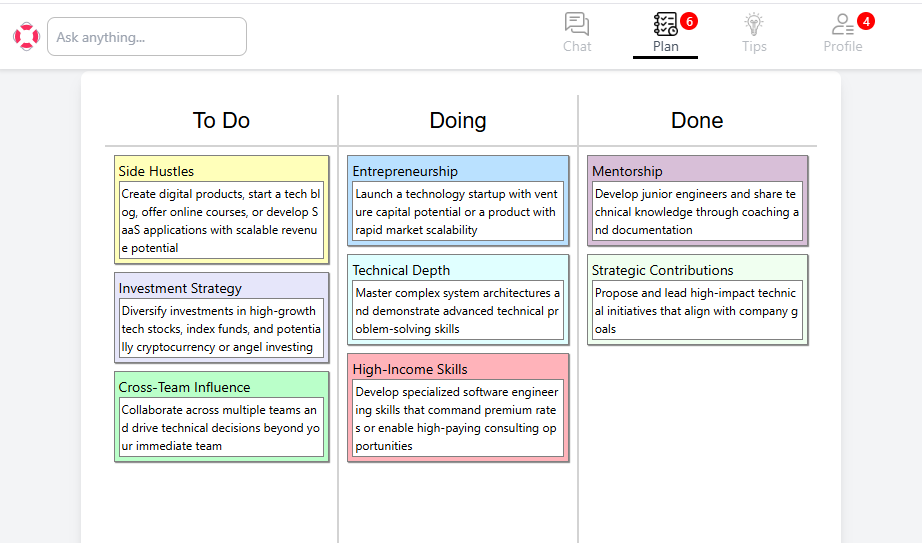The width and height of the screenshot is (922, 543).
Task: Open the Entrepreneurship card title
Action: point(405,171)
